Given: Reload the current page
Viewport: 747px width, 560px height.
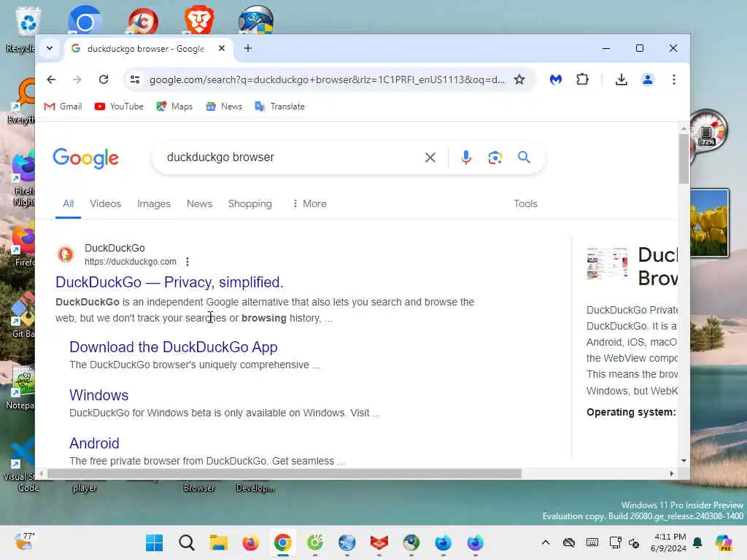Looking at the screenshot, I should tap(104, 79).
